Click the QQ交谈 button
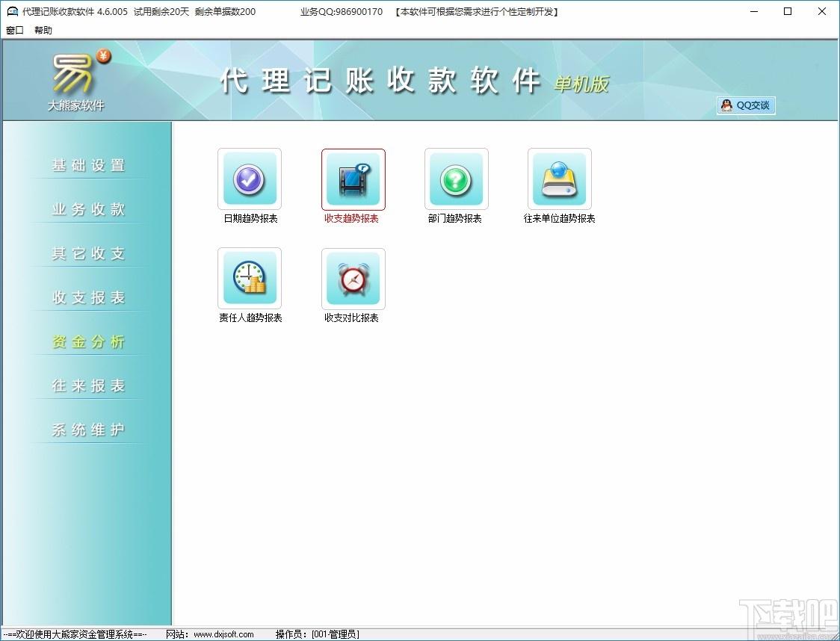This screenshot has width=840, height=641. pyautogui.click(x=746, y=105)
